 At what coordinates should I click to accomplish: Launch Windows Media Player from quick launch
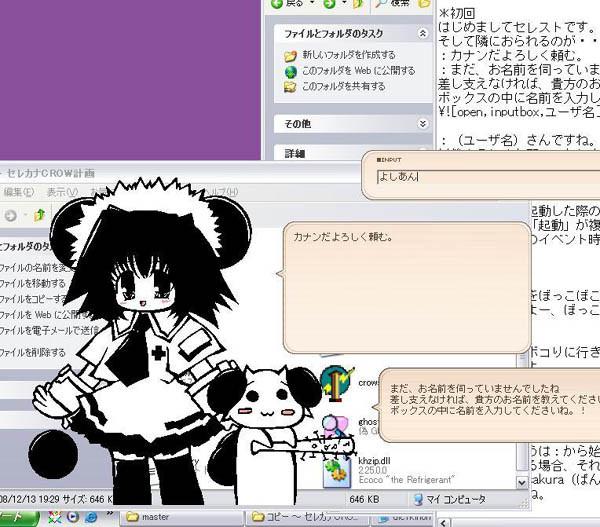pos(73,517)
